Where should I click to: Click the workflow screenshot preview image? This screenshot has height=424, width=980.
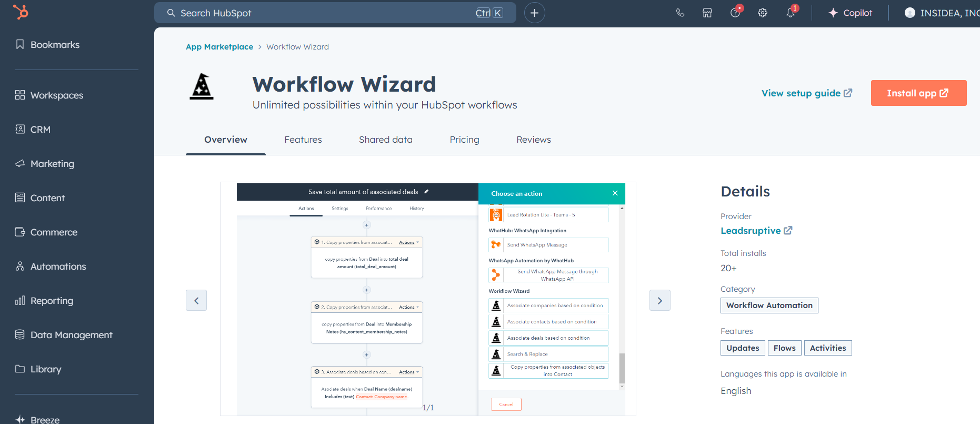tap(427, 299)
